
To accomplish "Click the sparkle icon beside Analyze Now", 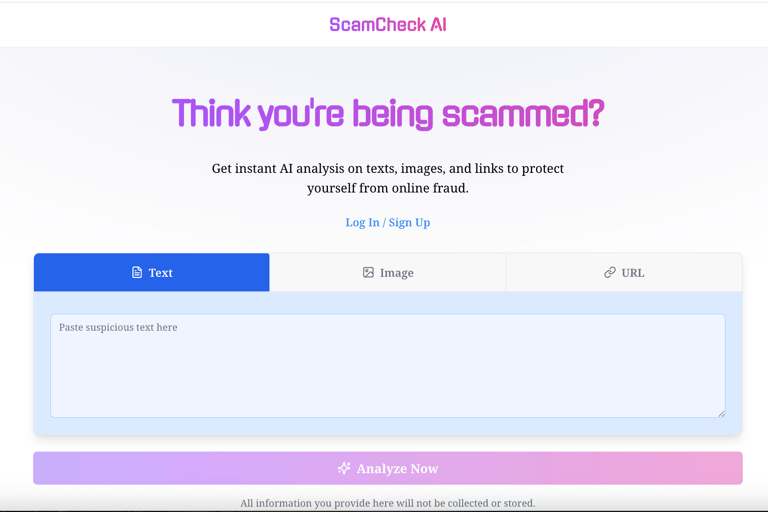I will tap(344, 468).
